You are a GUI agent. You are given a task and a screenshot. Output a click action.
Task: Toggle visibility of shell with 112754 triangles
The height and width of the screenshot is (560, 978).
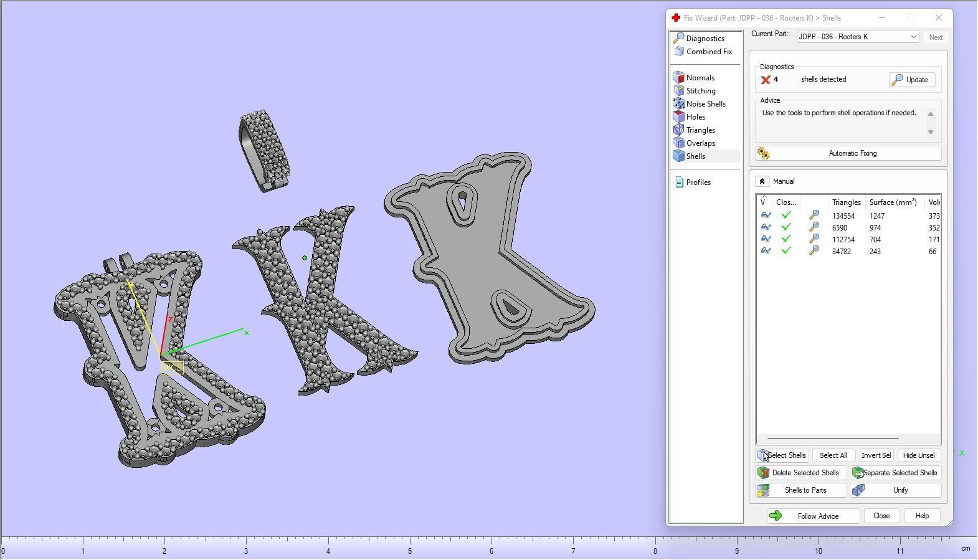(766, 239)
